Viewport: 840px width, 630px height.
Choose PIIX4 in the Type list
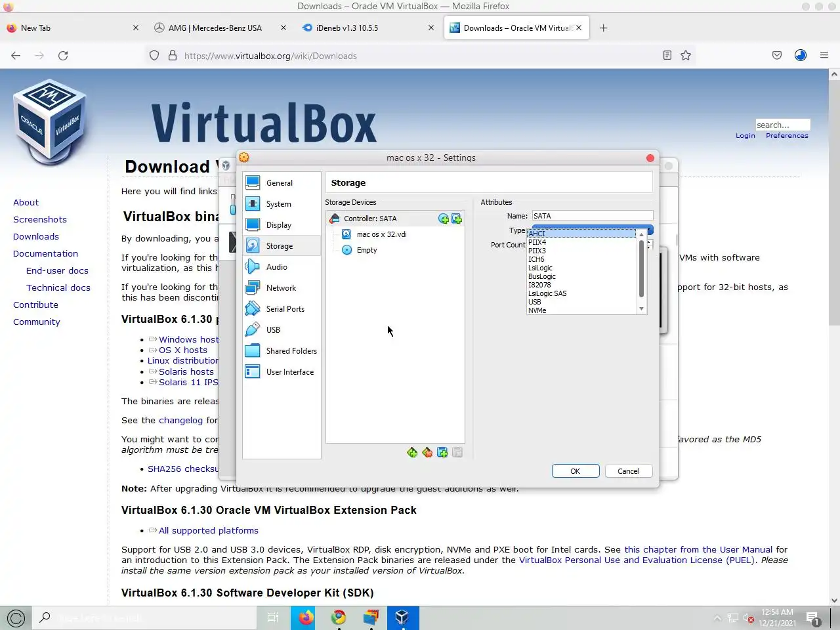(582, 242)
